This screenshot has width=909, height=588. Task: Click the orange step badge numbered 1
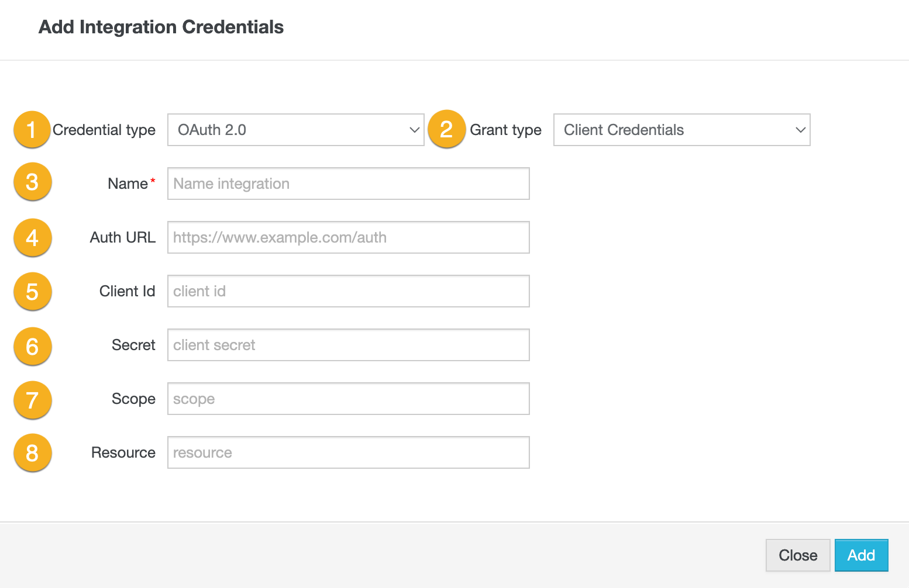pyautogui.click(x=32, y=130)
